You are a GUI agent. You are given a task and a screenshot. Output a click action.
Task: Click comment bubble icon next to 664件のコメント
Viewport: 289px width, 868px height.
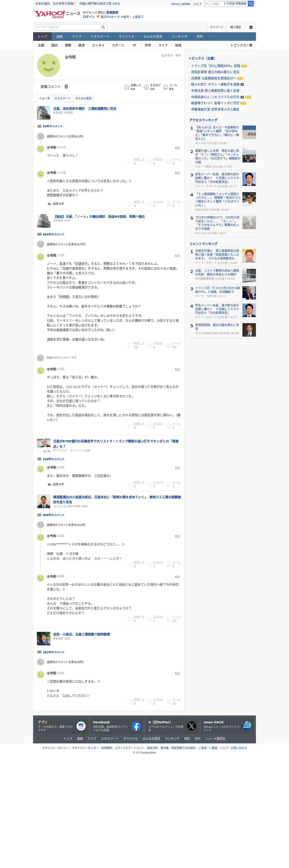pos(39,235)
